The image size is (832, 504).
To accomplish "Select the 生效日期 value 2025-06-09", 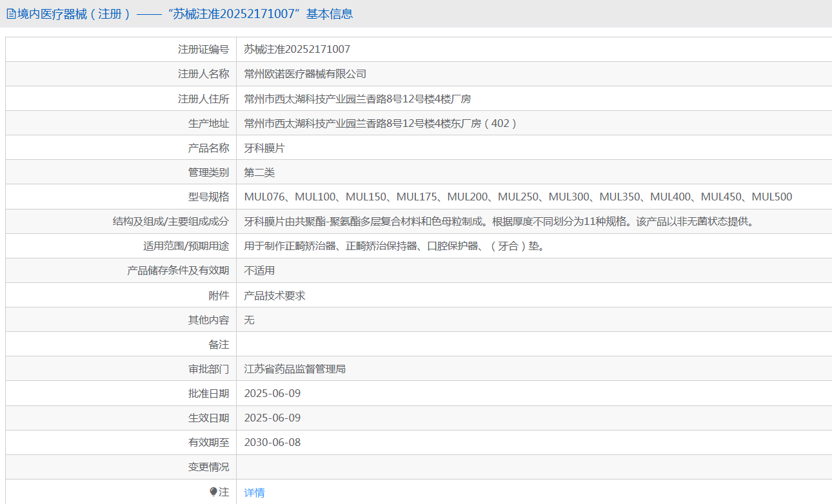I will pos(272,418).
